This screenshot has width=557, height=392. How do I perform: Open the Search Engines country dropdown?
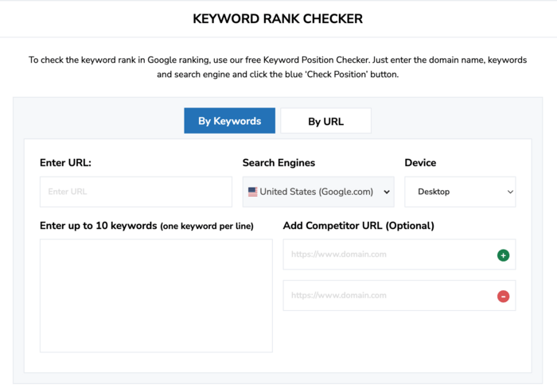(x=318, y=192)
